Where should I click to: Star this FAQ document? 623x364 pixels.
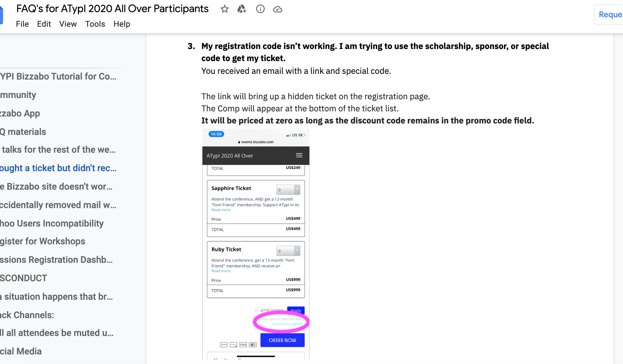[x=225, y=9]
